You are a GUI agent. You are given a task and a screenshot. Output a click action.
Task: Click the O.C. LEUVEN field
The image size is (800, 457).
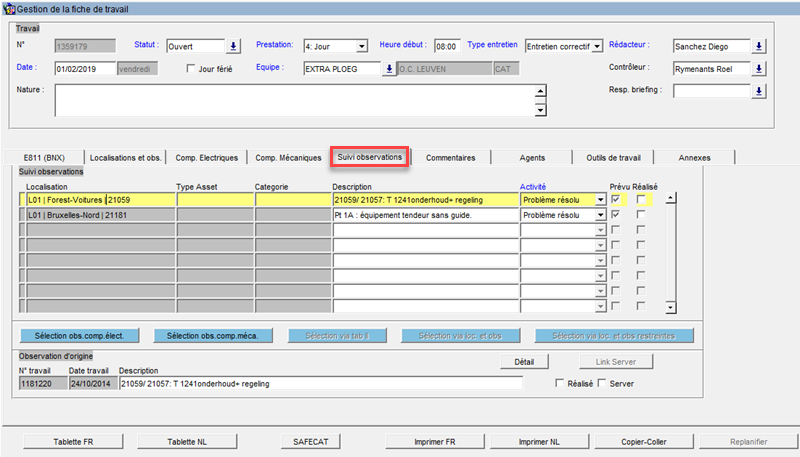pos(444,69)
